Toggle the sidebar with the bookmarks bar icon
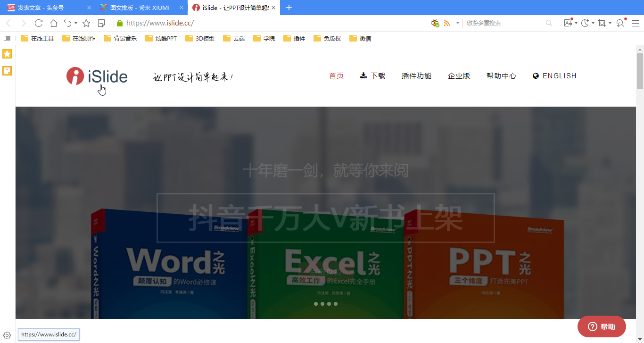The height and width of the screenshot is (343, 644). coord(7,38)
